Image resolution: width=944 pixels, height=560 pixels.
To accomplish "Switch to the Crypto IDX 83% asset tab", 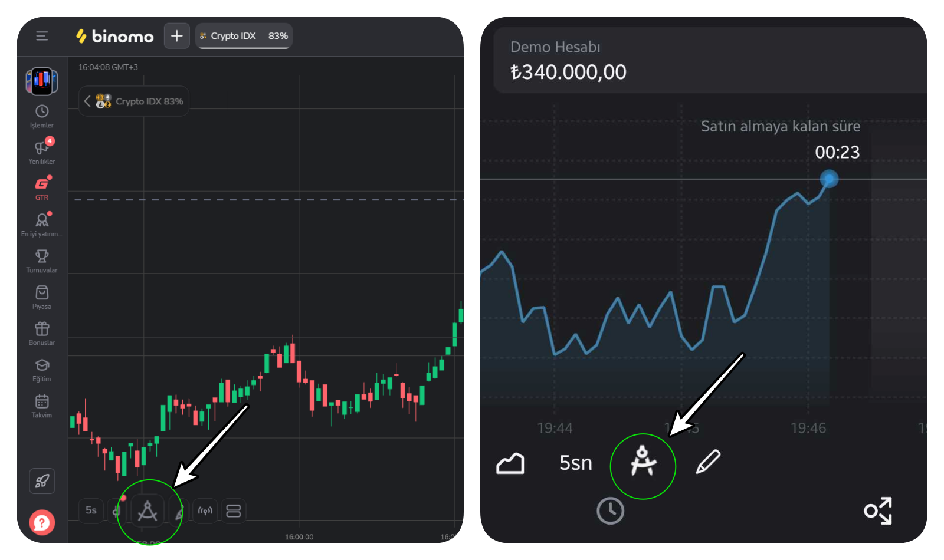I will pos(243,35).
